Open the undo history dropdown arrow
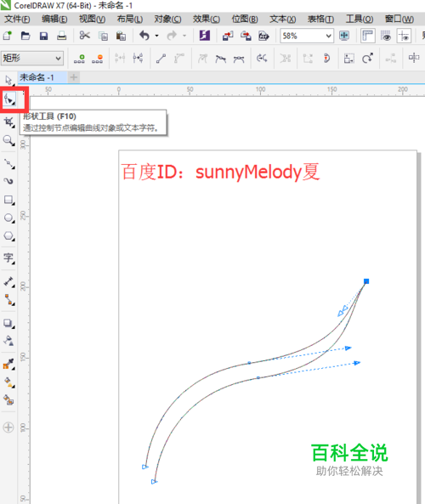The height and width of the screenshot is (504, 425). 157,36
